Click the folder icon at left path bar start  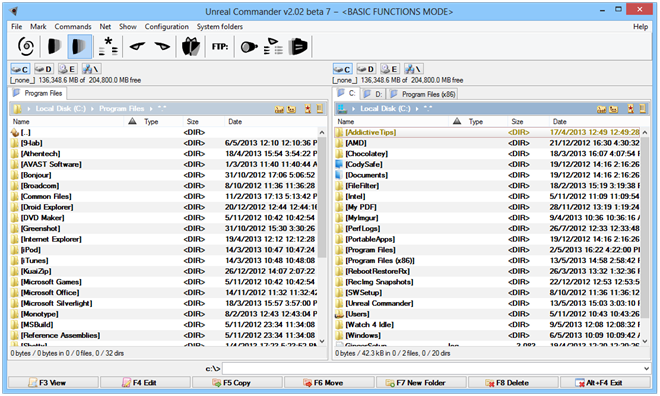point(17,109)
